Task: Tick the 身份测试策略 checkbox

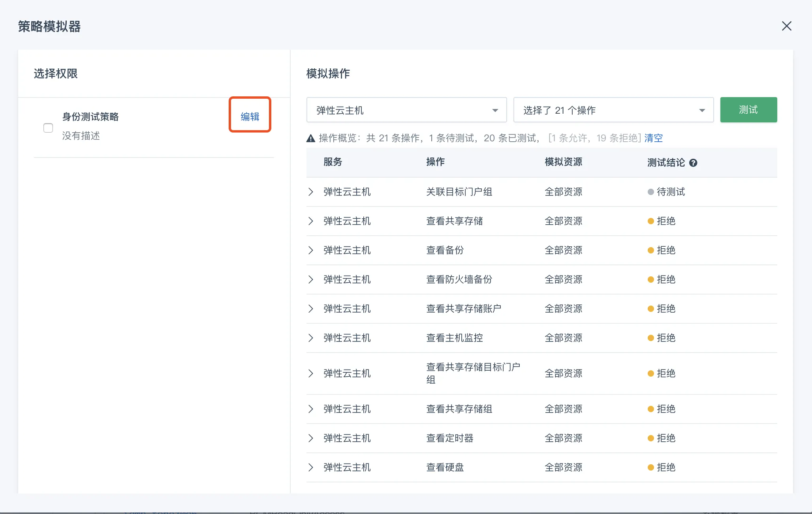Action: pos(48,128)
